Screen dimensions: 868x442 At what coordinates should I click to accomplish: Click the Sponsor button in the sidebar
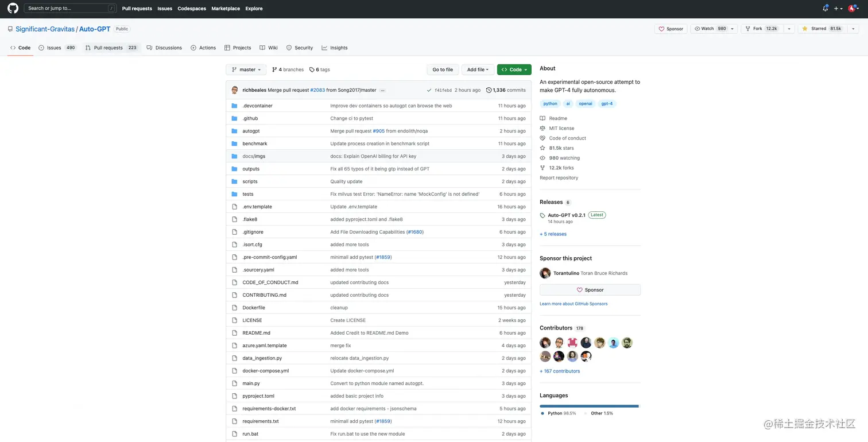point(590,290)
